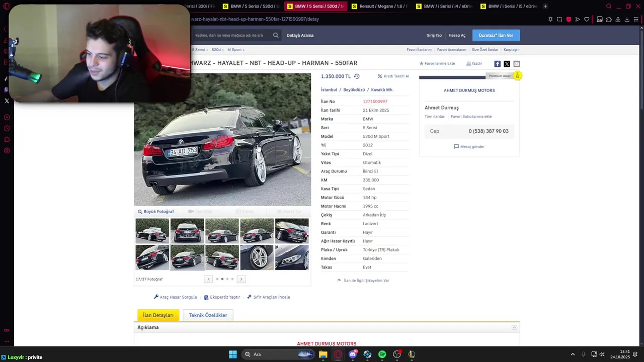Click the AHMET DURMUŞ MOTORS store name

coord(469,90)
